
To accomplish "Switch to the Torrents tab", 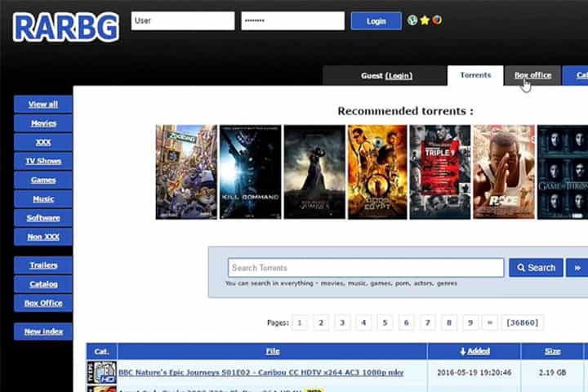I will (475, 75).
